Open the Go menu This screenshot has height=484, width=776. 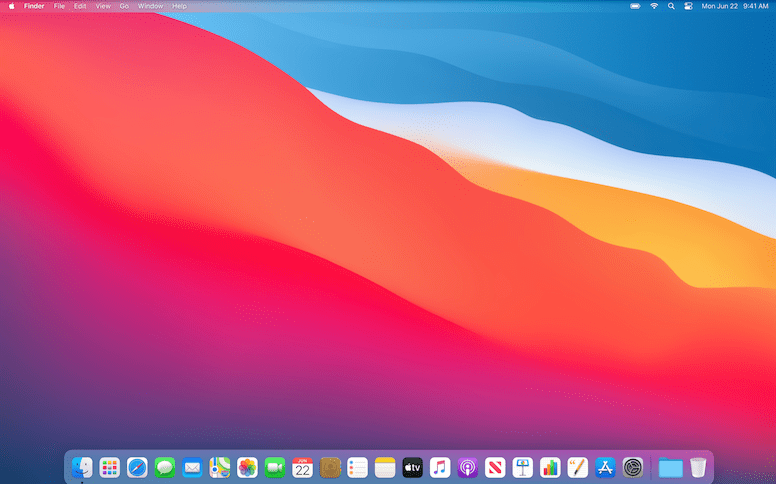(124, 6)
